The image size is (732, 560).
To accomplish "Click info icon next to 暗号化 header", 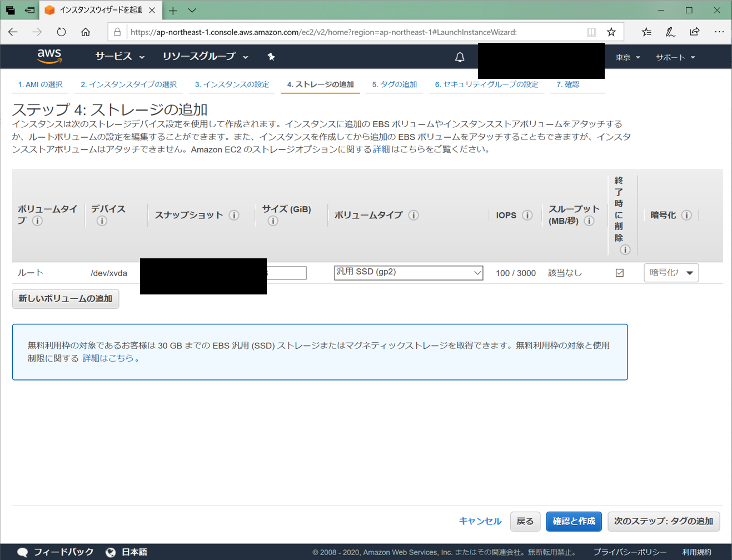I will point(687,215).
